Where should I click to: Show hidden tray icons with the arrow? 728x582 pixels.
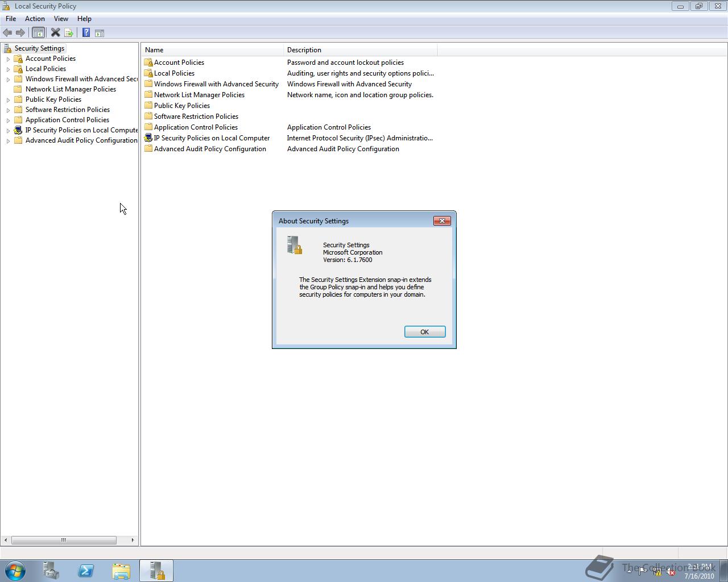coord(629,572)
